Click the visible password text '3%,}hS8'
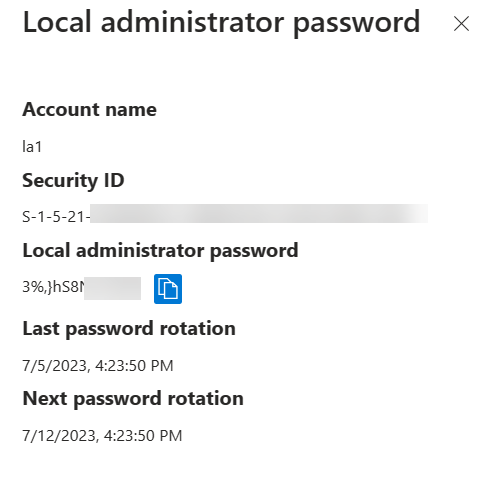 53,287
